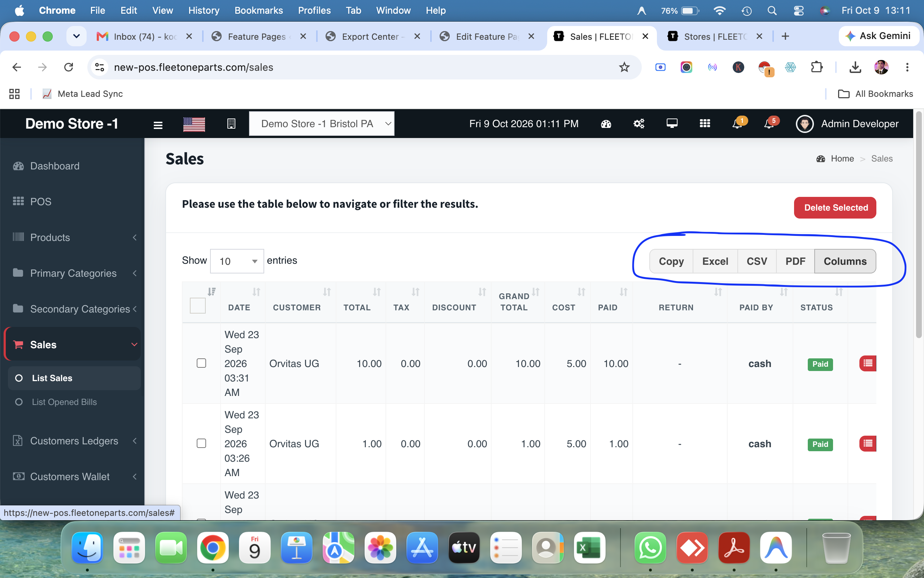Viewport: 924px width, 578px height.
Task: Open the Bookmarks menu in menu bar
Action: 258,10
